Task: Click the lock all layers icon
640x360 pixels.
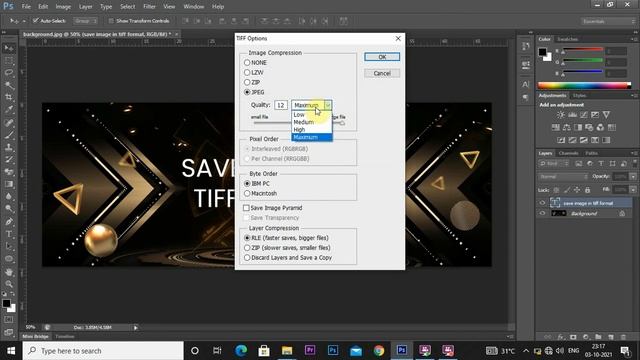Action: point(587,190)
